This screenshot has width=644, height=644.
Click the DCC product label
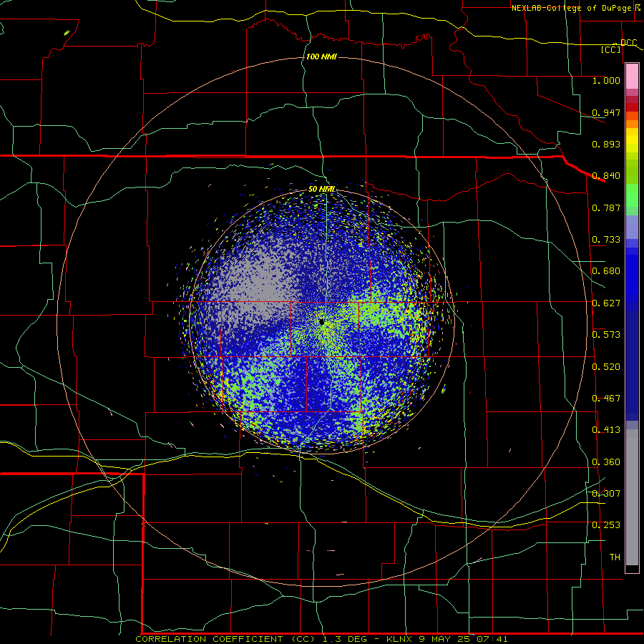coord(628,43)
